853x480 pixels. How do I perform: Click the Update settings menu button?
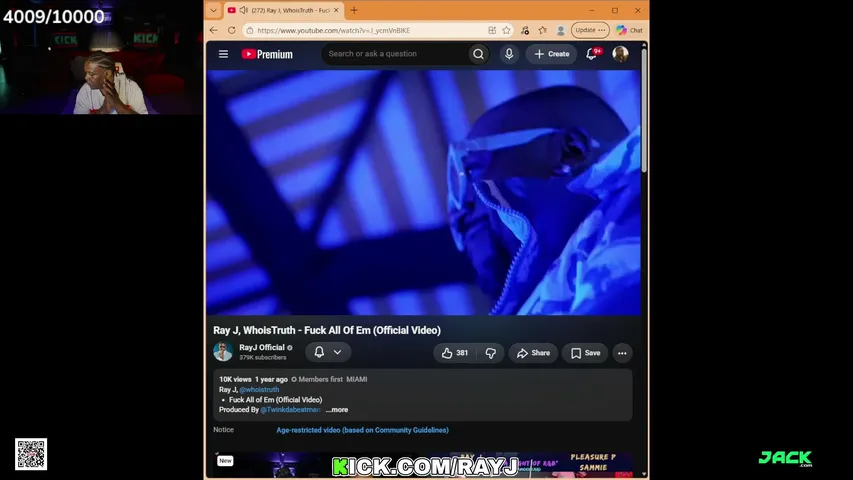(590, 30)
